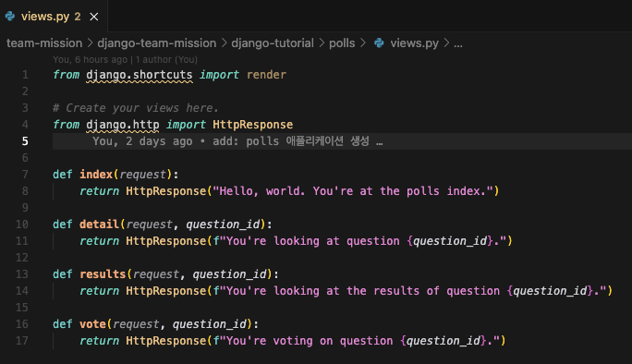The height and width of the screenshot is (364, 632).
Task: Click line number 10 in the gutter
Action: click(22, 224)
